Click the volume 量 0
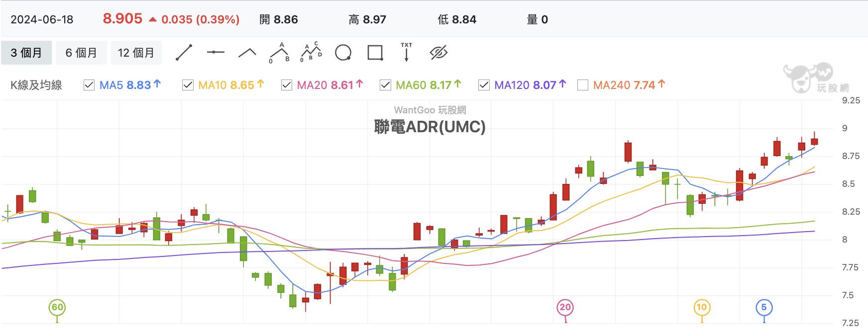 538,19
